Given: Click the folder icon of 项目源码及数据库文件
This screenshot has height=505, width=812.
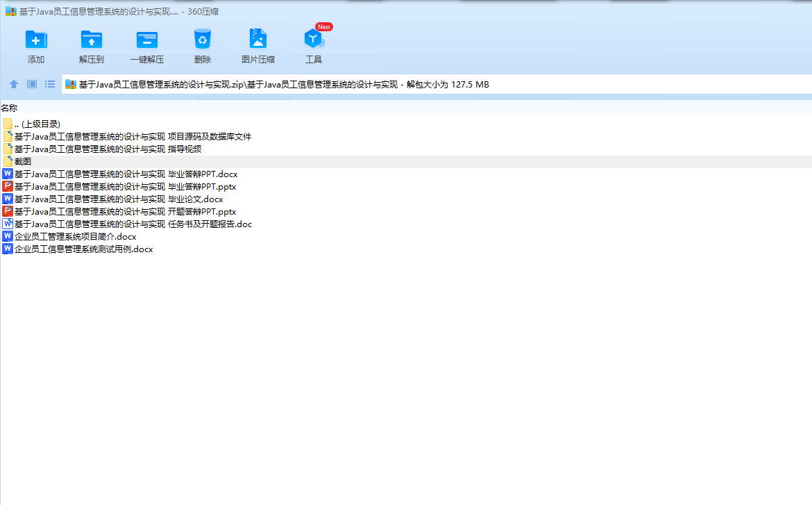Looking at the screenshot, I should [8, 136].
